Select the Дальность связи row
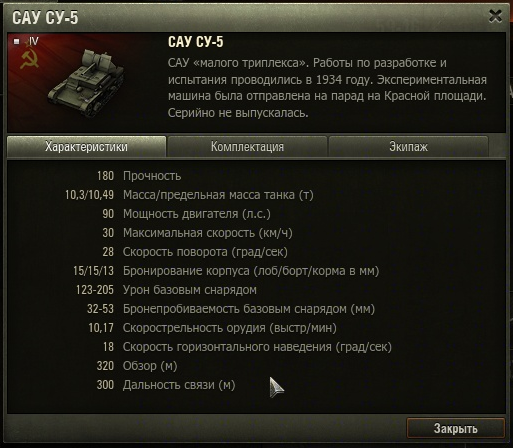The height and width of the screenshot is (448, 513). tap(166, 385)
